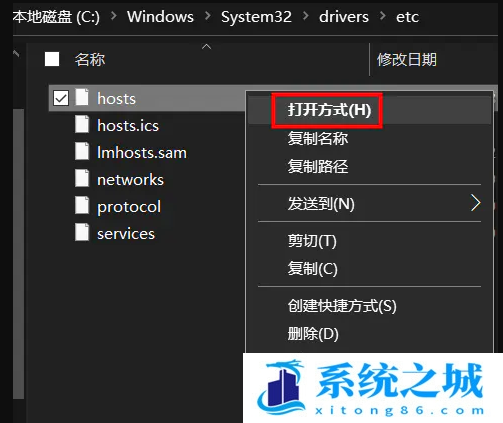The image size is (503, 423).
Task: Open dropdown chevron after 本地磁盘 (C:)
Action: point(114,16)
